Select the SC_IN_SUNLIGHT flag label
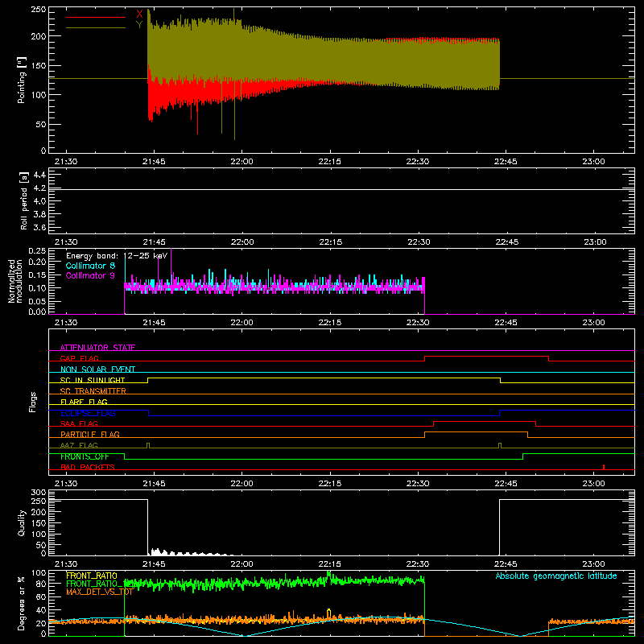644x644 pixels. tap(93, 380)
